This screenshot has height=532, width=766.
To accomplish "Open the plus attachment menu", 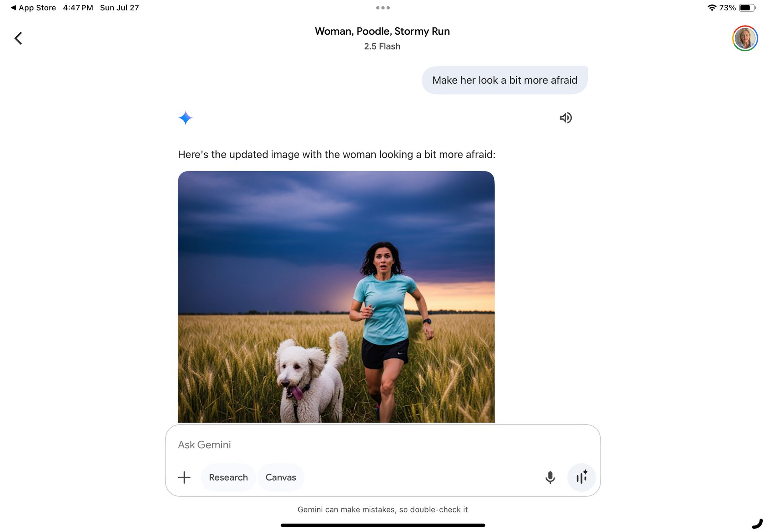I will tap(184, 477).
